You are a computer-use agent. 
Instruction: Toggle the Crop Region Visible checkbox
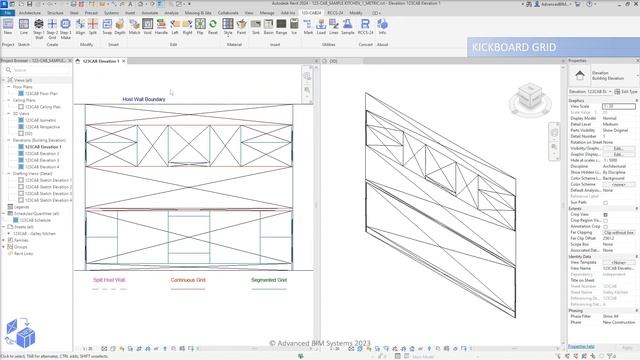tap(605, 220)
